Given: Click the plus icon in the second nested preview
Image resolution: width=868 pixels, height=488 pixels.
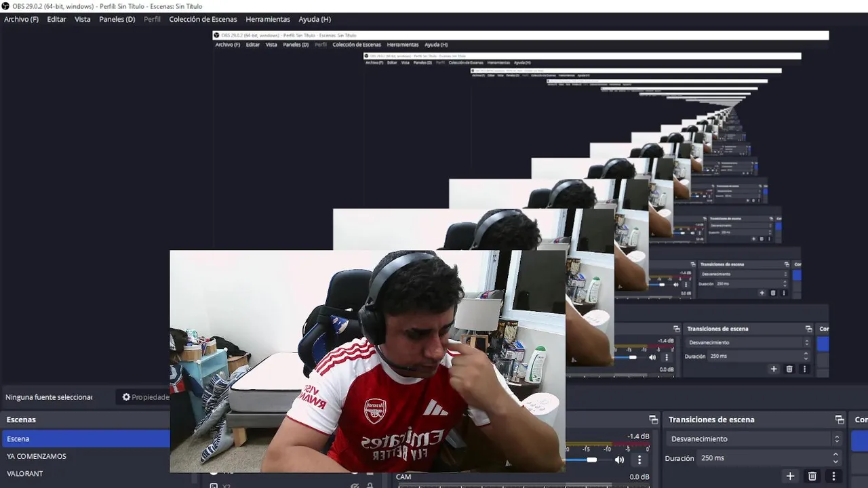Looking at the screenshot, I should click(762, 293).
